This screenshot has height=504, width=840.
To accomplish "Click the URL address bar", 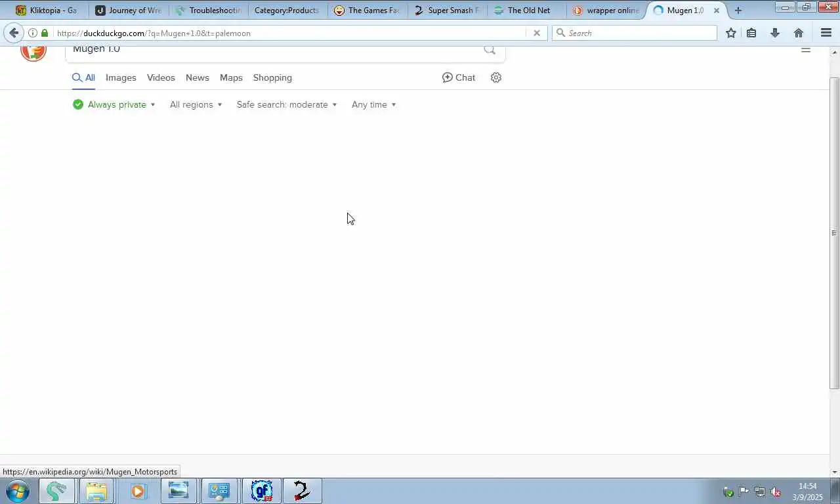I will (x=289, y=33).
